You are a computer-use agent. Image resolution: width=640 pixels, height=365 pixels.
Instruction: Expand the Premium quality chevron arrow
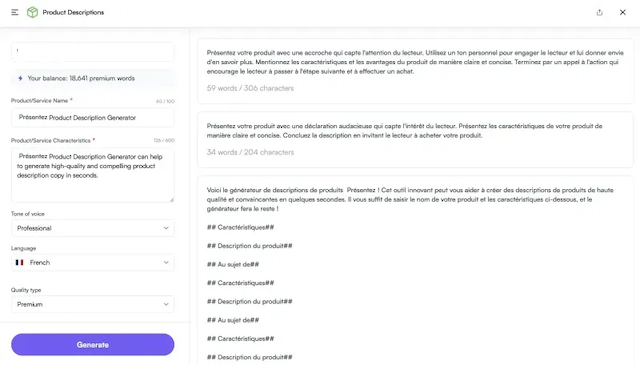click(x=166, y=304)
